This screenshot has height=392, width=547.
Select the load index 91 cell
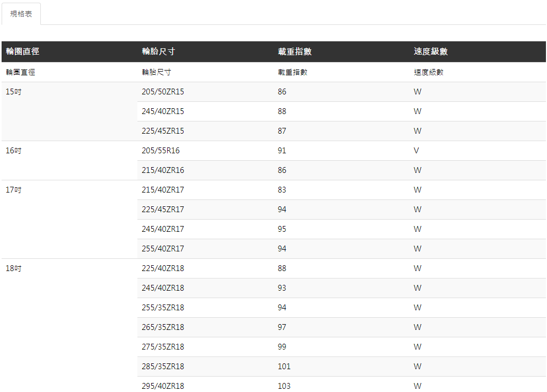pos(282,151)
